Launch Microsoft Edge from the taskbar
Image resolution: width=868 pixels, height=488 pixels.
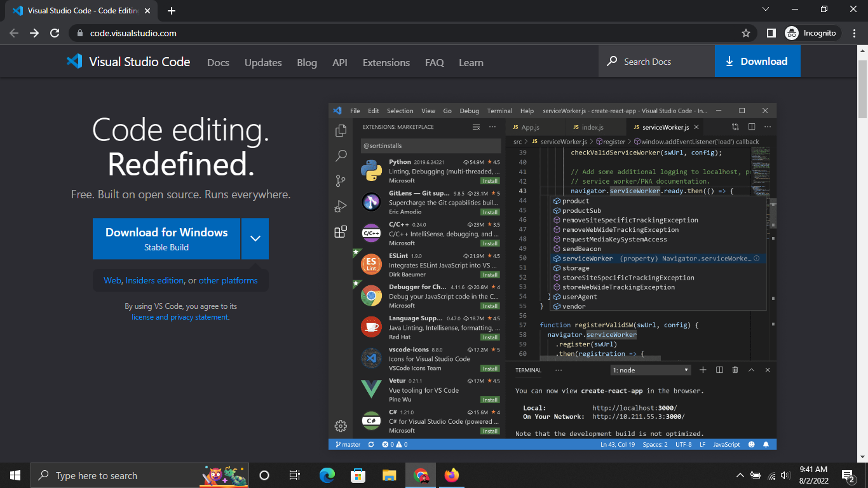click(x=327, y=475)
